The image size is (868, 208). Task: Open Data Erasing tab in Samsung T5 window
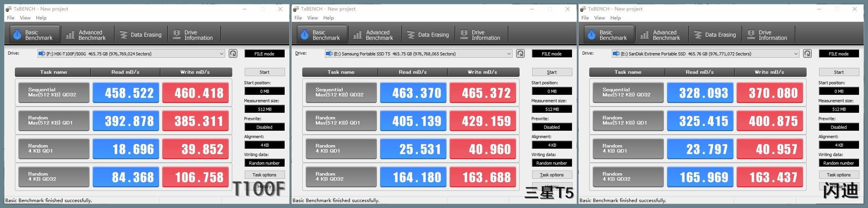(428, 35)
